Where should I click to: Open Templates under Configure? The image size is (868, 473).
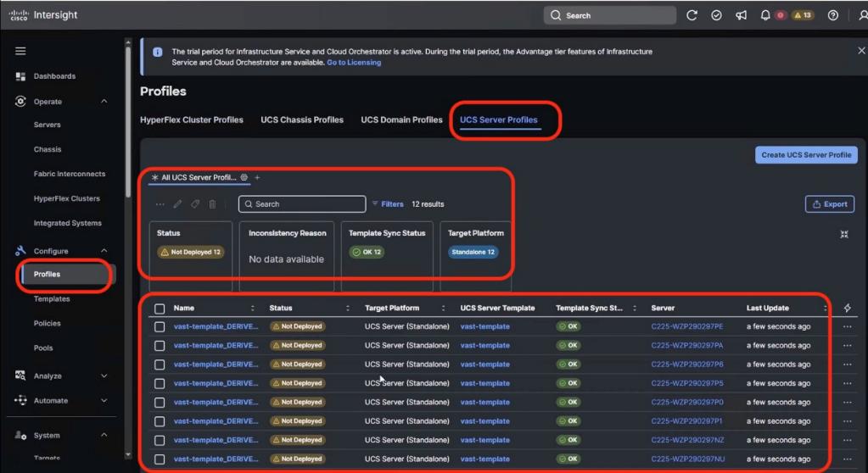(x=52, y=298)
